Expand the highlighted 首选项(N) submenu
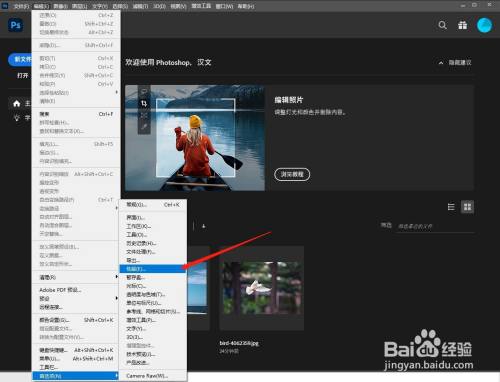This screenshot has width=500, height=382. (76, 376)
